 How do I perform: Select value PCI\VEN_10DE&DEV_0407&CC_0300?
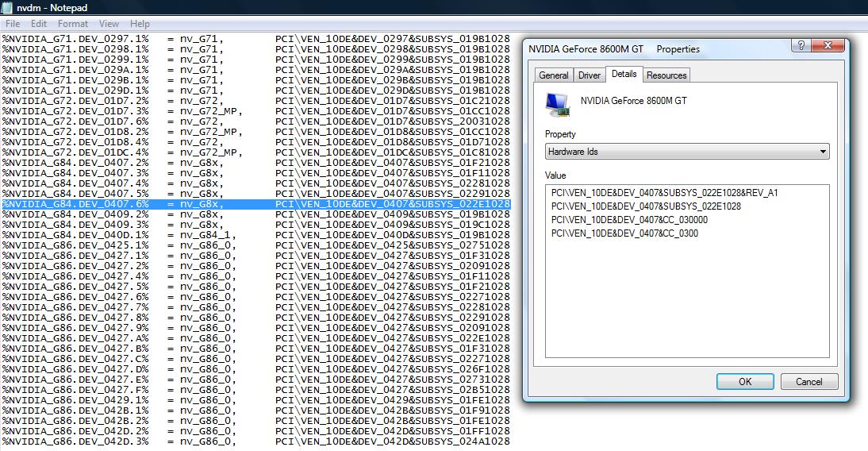[x=624, y=233]
